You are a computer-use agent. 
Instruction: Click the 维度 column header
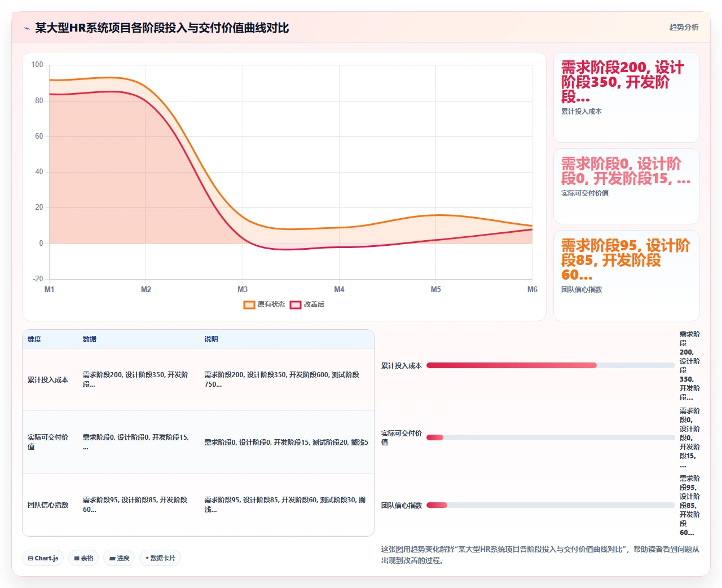click(34, 339)
